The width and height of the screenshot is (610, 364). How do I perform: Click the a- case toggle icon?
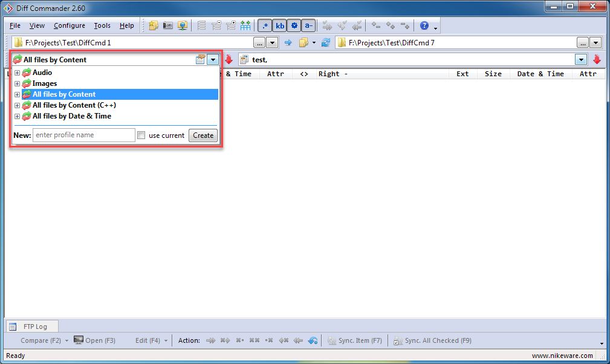coord(308,25)
